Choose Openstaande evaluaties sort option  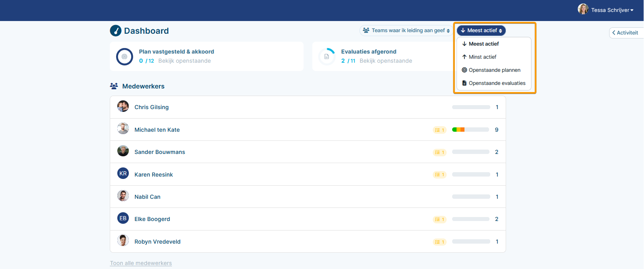[494, 83]
